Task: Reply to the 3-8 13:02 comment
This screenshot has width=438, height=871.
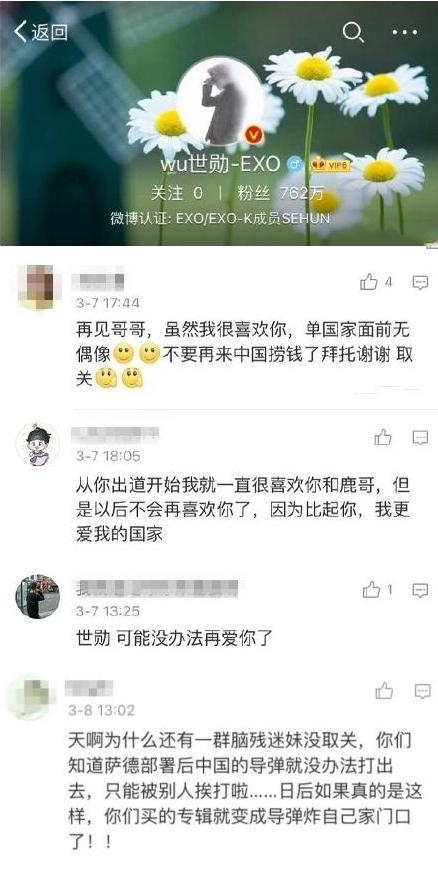Action: click(x=422, y=691)
